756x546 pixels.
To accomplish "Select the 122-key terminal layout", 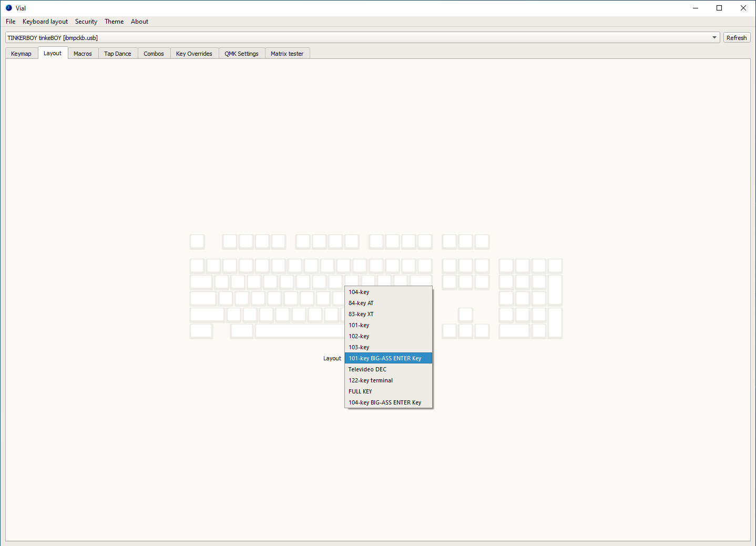I will tap(389, 380).
